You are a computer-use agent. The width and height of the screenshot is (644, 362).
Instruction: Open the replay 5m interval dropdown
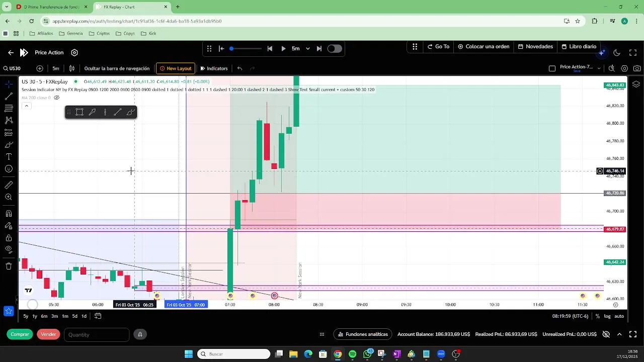[x=301, y=49]
